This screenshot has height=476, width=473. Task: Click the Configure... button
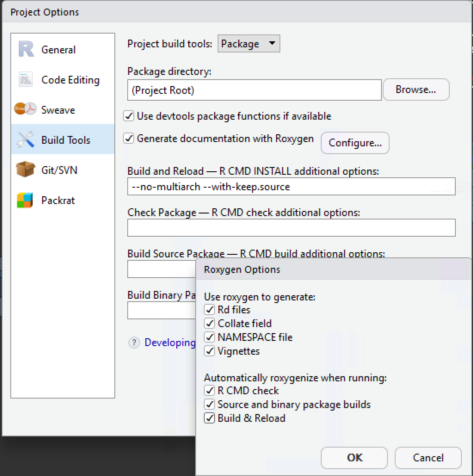pos(355,143)
